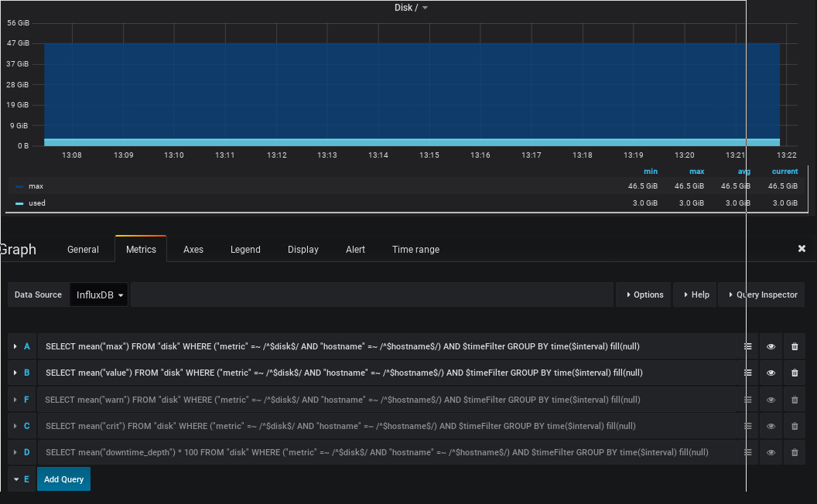Expand query A row

click(x=15, y=346)
